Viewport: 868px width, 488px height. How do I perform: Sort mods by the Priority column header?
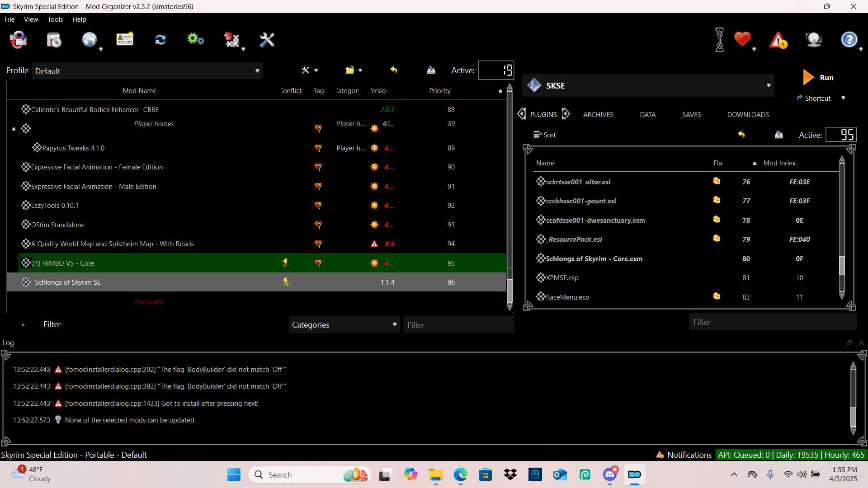pyautogui.click(x=440, y=91)
